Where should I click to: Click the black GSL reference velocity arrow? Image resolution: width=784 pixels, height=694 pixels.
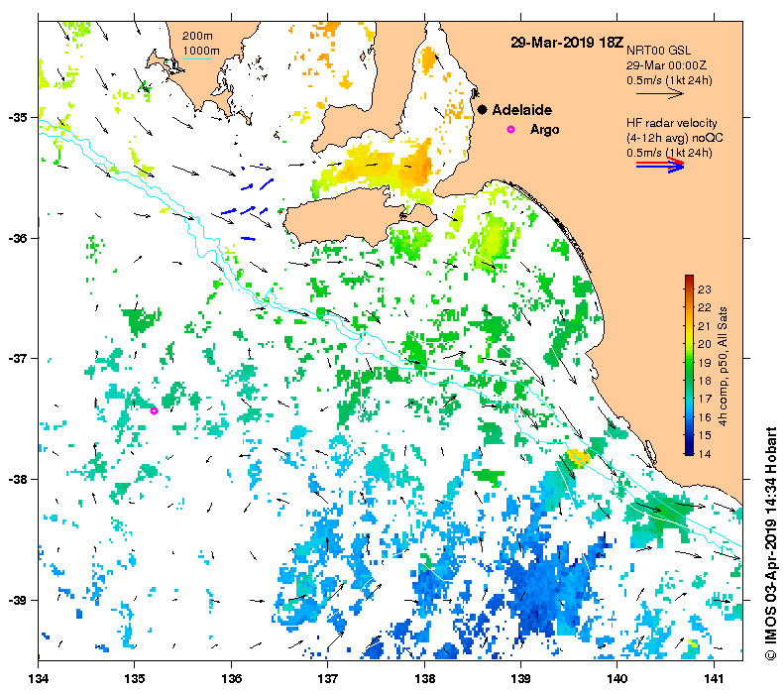(x=659, y=93)
